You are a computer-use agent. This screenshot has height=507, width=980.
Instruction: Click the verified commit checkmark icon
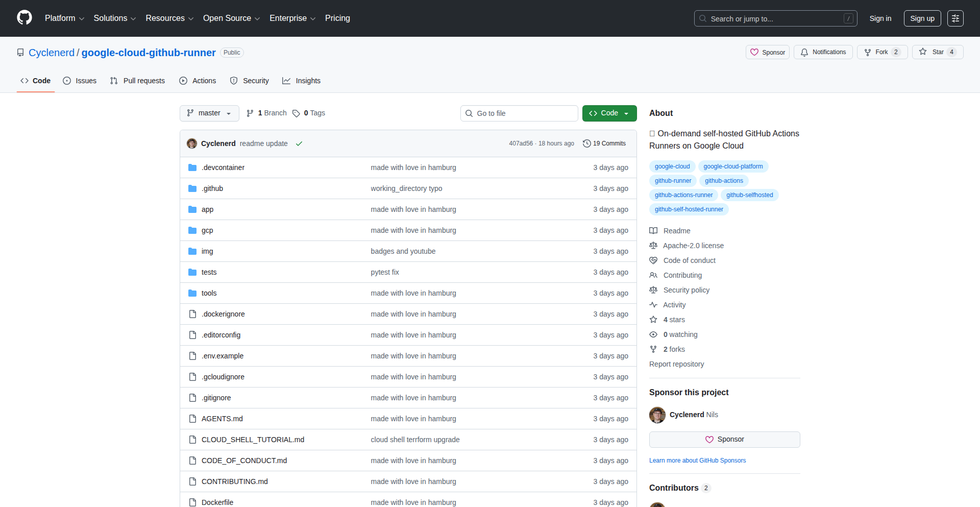point(299,143)
